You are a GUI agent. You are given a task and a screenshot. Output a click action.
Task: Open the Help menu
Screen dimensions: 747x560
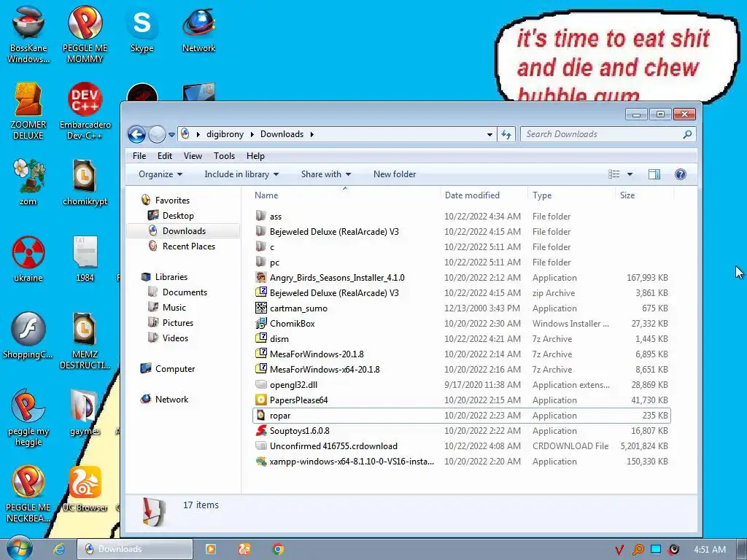point(255,156)
